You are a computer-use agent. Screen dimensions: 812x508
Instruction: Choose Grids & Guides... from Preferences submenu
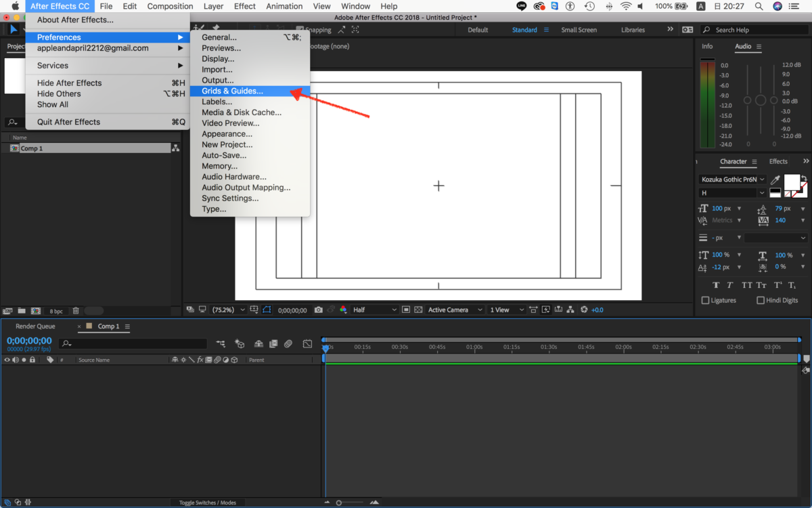point(250,91)
